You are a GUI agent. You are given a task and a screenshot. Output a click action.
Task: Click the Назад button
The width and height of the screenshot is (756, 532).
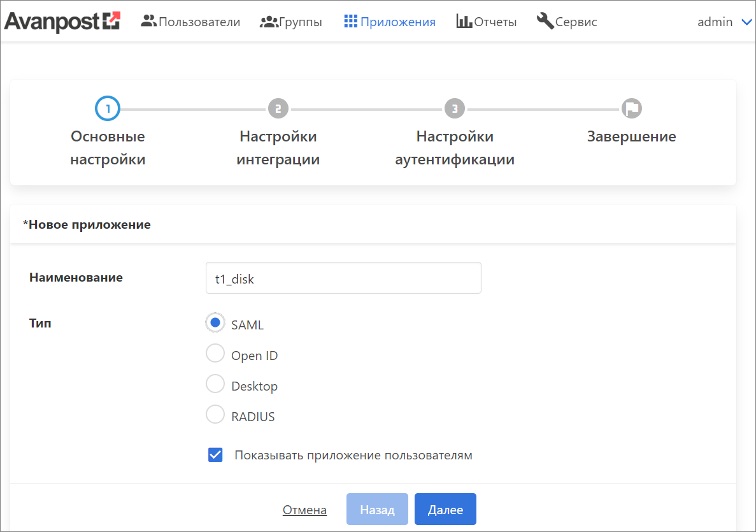click(x=377, y=509)
